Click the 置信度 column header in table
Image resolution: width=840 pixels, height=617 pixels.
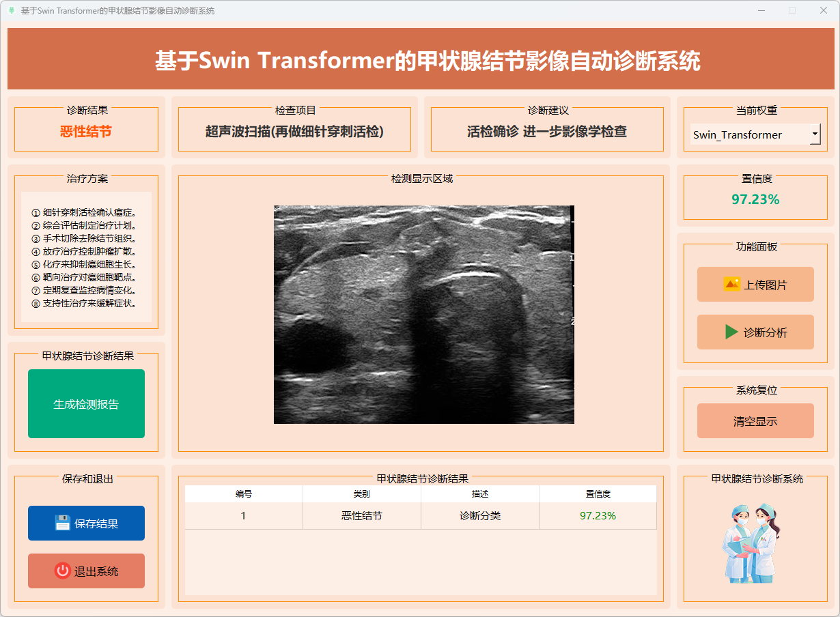pyautogui.click(x=598, y=493)
